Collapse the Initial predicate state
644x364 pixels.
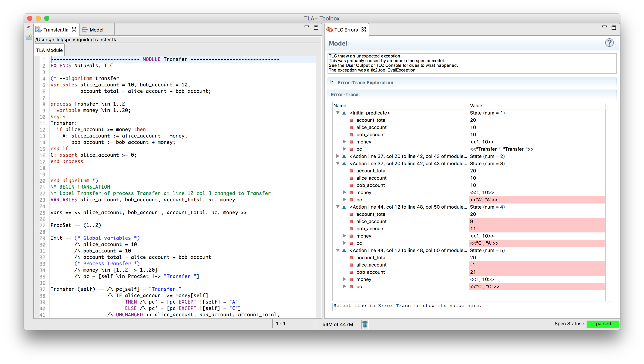pos(338,113)
